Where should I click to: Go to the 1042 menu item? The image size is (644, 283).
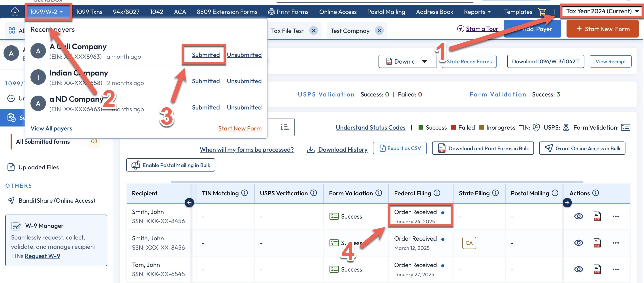pos(156,12)
